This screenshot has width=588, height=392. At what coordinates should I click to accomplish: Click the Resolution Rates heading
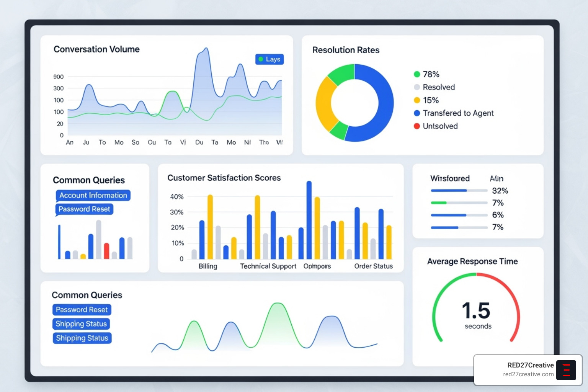346,50
